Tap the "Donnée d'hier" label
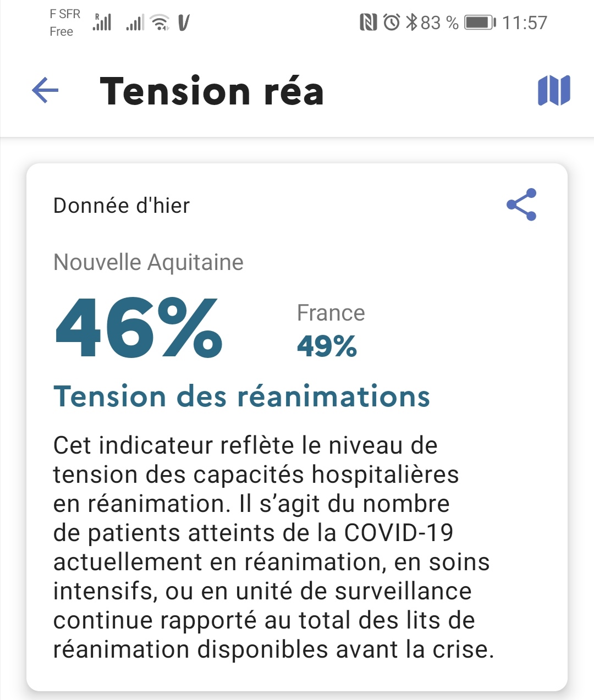 122,206
